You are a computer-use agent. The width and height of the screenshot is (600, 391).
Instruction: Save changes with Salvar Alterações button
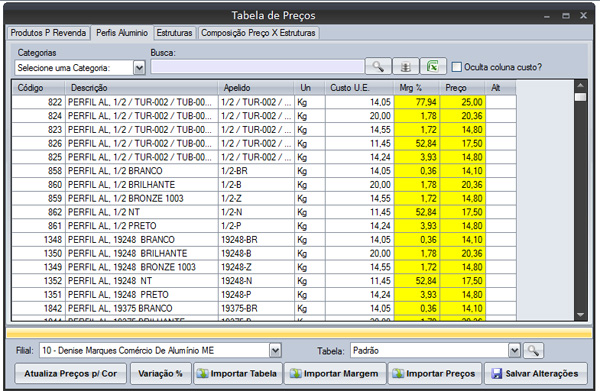[536, 373]
